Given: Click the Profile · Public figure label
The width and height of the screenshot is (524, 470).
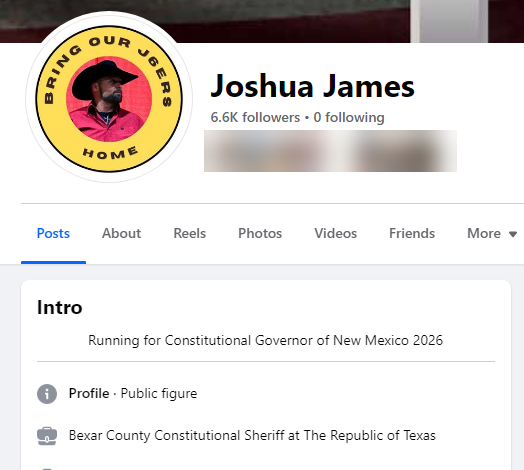Looking at the screenshot, I should 133,393.
